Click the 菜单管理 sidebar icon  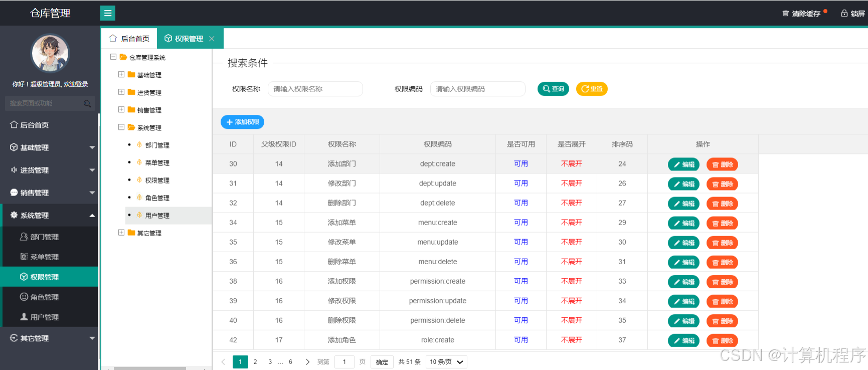(x=24, y=257)
